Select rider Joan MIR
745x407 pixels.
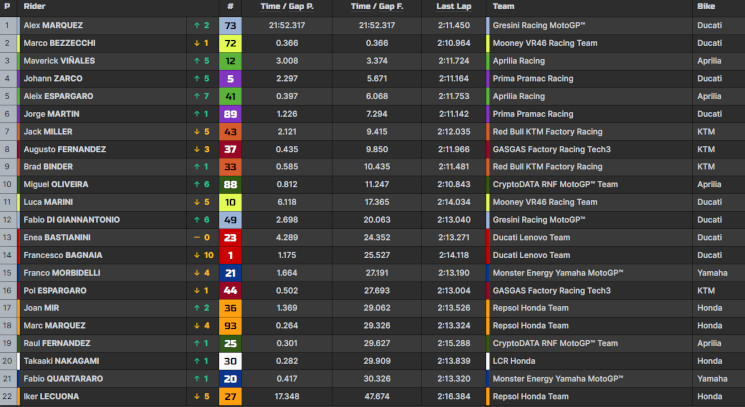(x=41, y=308)
